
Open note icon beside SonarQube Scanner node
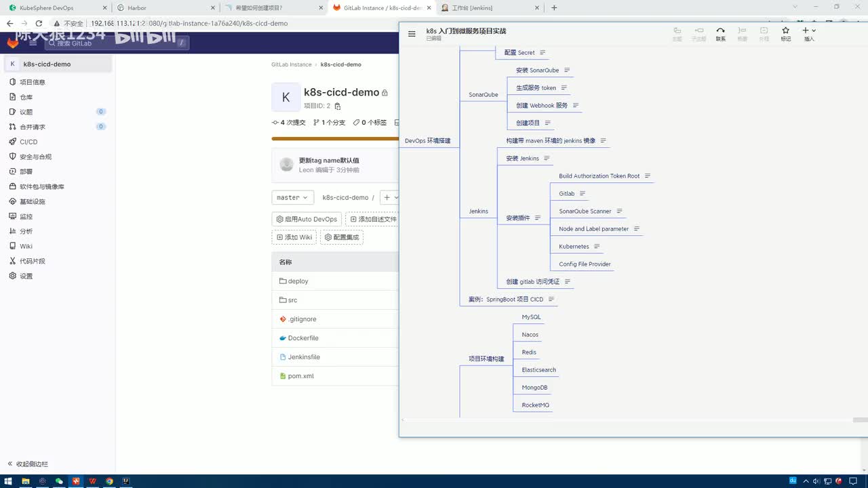pyautogui.click(x=619, y=211)
